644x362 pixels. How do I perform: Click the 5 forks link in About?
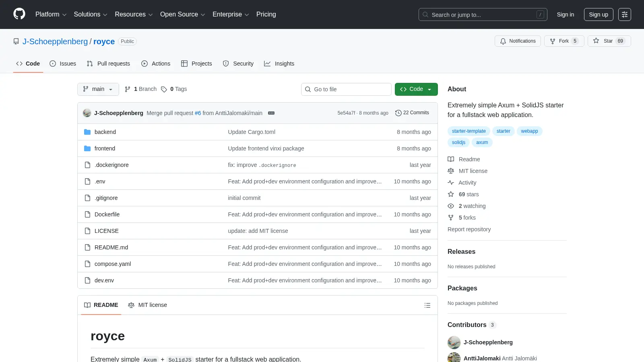[x=467, y=218]
